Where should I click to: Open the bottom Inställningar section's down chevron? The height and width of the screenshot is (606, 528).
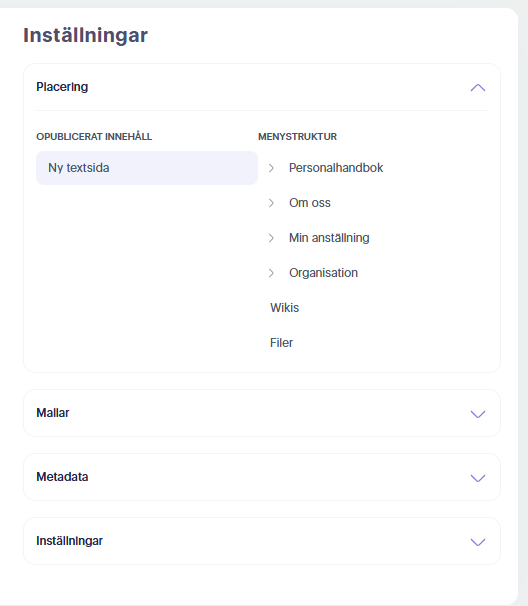coord(478,542)
